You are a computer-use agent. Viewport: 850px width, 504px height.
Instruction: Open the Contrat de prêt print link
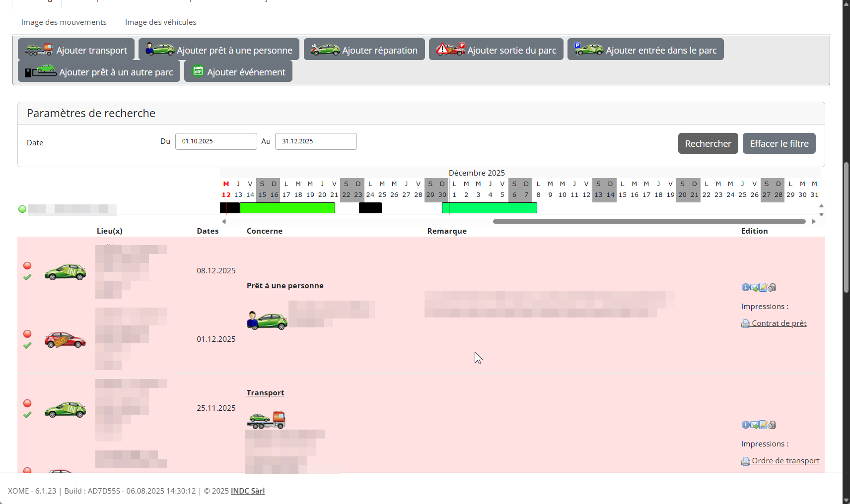(779, 323)
